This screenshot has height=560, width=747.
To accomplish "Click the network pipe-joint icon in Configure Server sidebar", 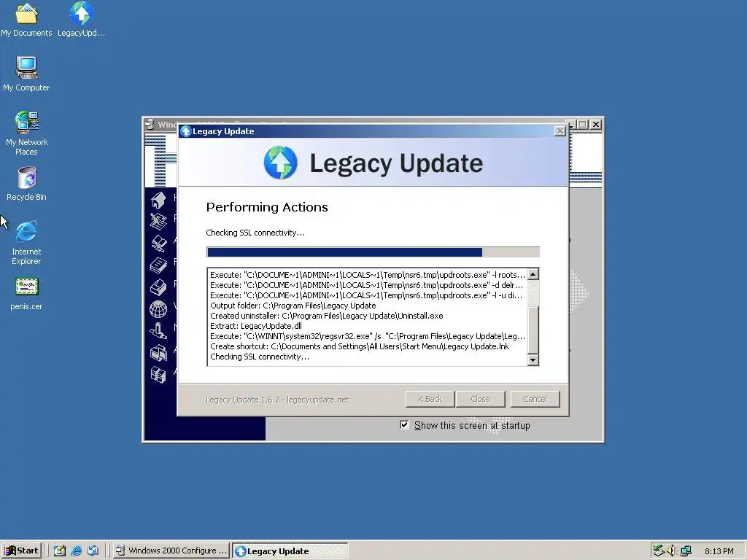I will [x=158, y=331].
